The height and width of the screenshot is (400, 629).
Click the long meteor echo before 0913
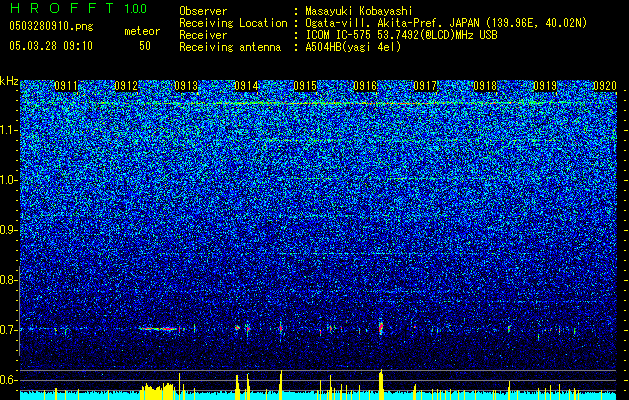click(158, 329)
